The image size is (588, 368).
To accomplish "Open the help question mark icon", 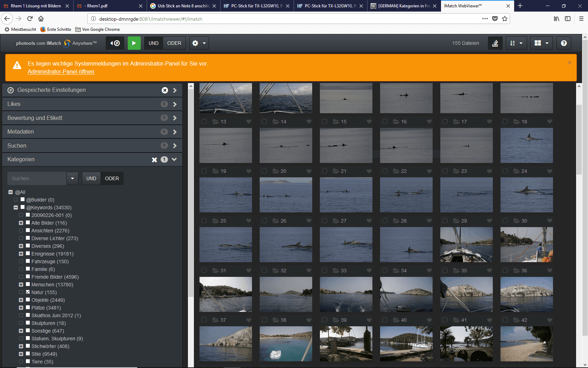I will pos(564,43).
